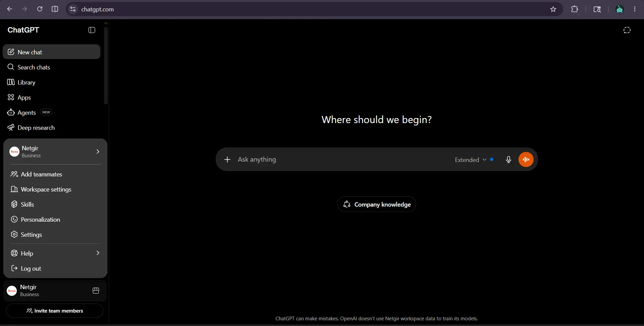This screenshot has height=326, width=644.
Task: Click the tab search icon in browser toolbar
Action: click(597, 9)
